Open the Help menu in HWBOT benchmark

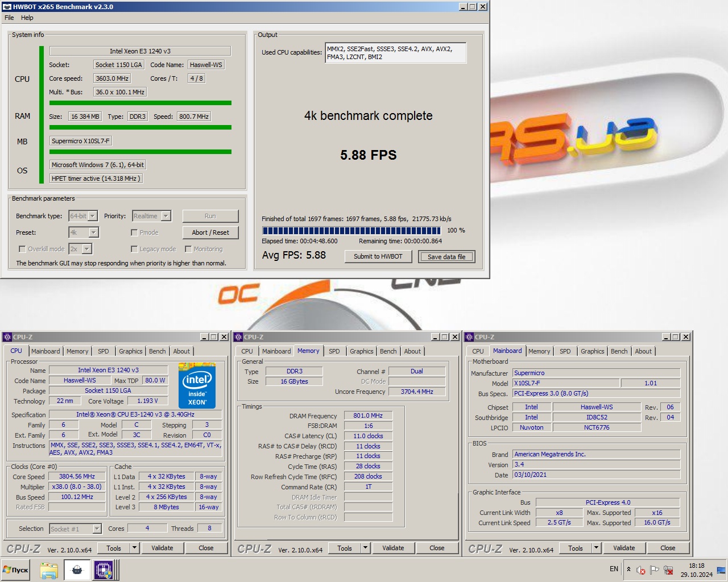click(27, 18)
